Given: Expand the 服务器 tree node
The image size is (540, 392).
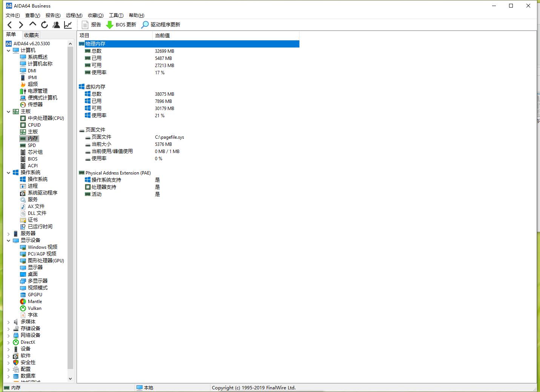Looking at the screenshot, I should click(x=8, y=234).
